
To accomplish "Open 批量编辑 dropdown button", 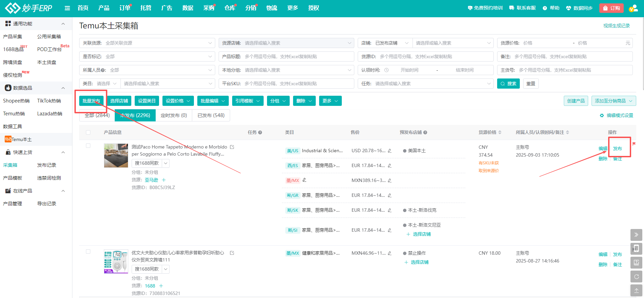I will [213, 101].
